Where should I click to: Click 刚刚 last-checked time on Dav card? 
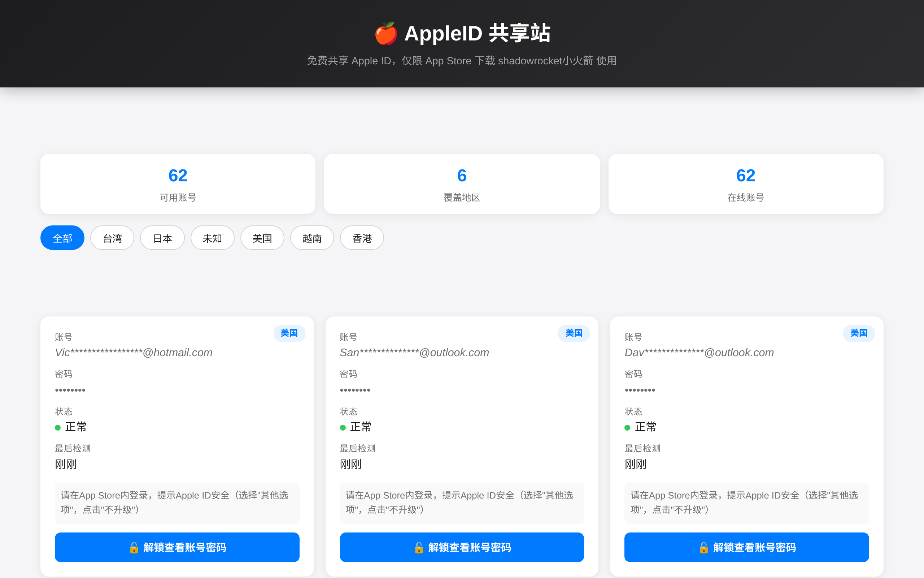pyautogui.click(x=635, y=465)
